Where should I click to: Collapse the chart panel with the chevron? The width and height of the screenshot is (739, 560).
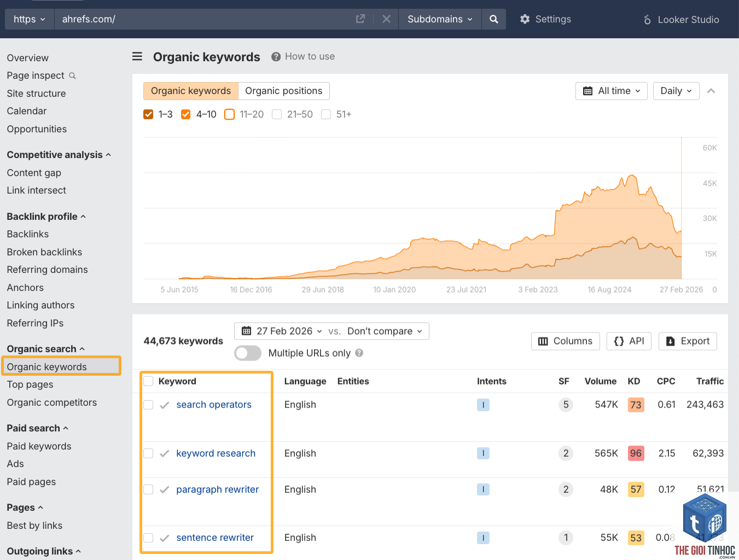pyautogui.click(x=711, y=91)
